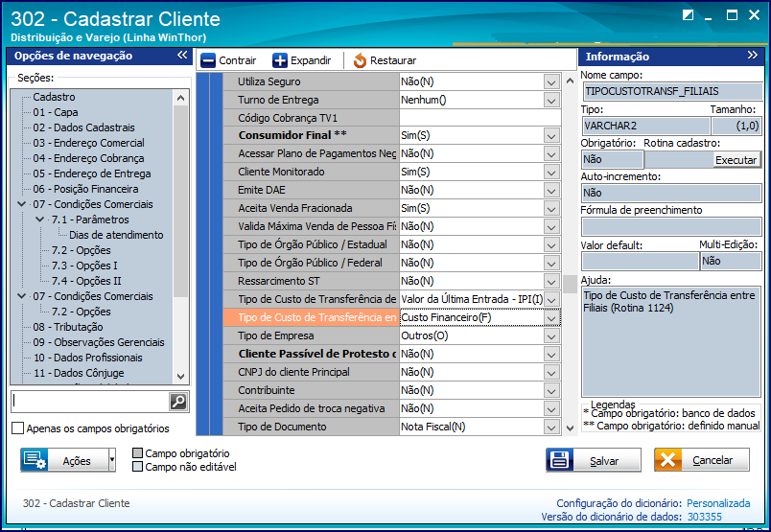This screenshot has height=532, width=771.
Task: Select the Cadastro root tree item
Action: (x=54, y=97)
